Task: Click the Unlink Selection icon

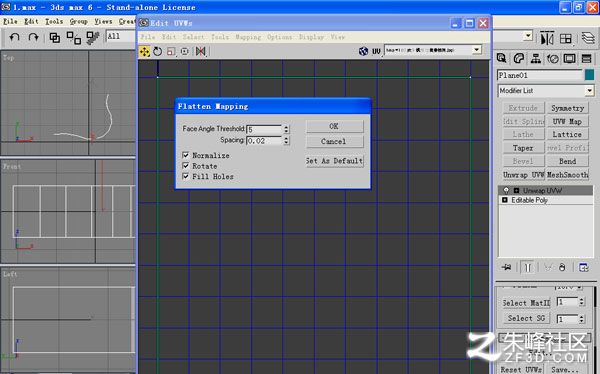Action: [73, 38]
